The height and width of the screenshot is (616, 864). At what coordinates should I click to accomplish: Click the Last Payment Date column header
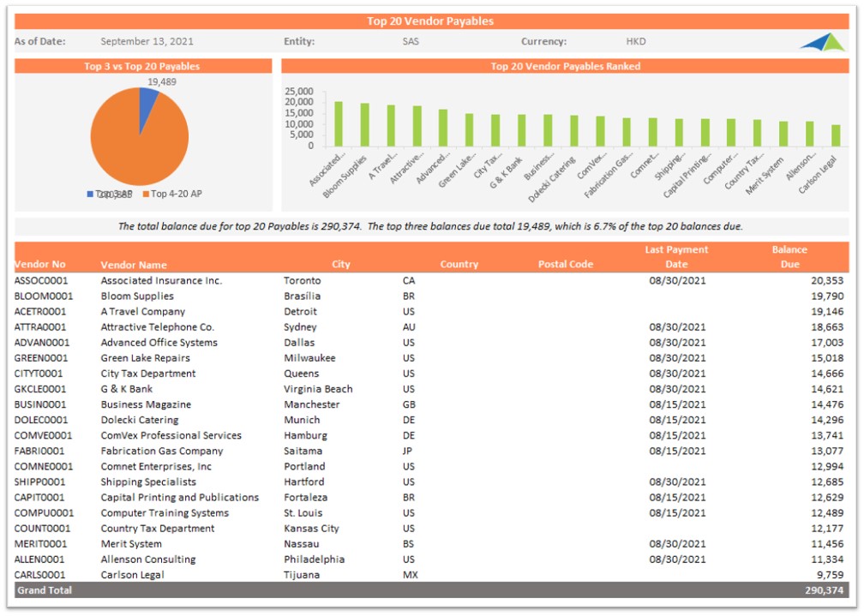coord(676,257)
